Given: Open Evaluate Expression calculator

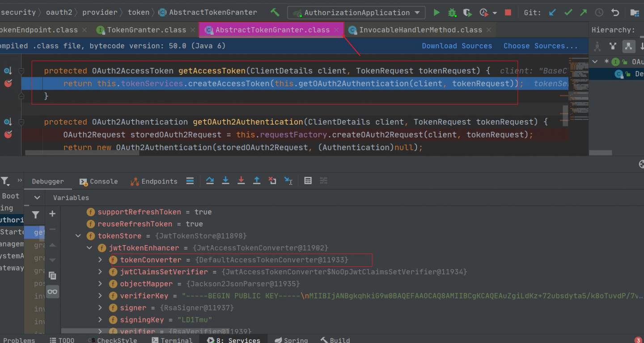Looking at the screenshot, I should [308, 180].
